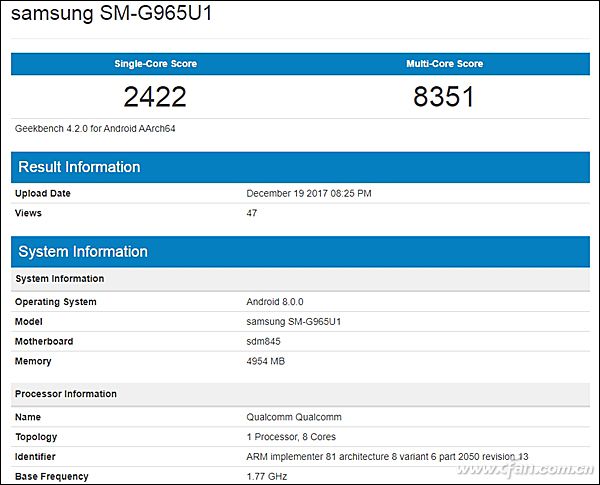The width and height of the screenshot is (600, 485).
Task: Select the Name label
Action: pos(28,417)
